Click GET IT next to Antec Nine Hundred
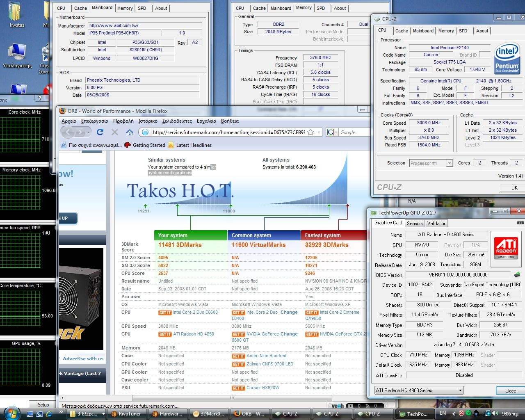525x420 pixels. point(238,356)
